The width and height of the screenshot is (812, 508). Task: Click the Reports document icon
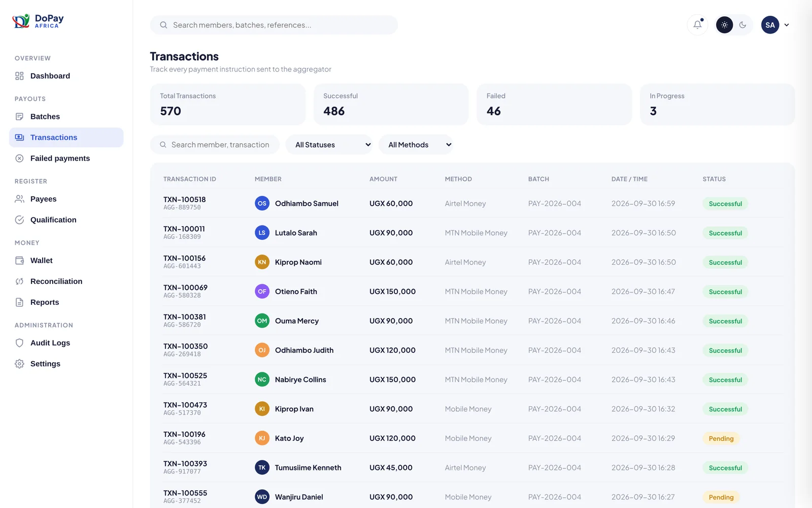pos(19,302)
